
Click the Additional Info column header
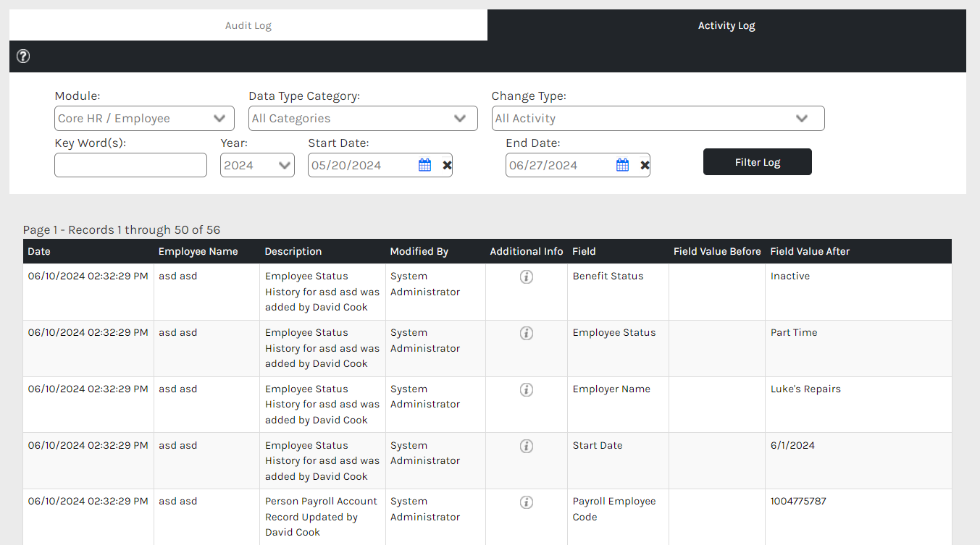click(527, 251)
